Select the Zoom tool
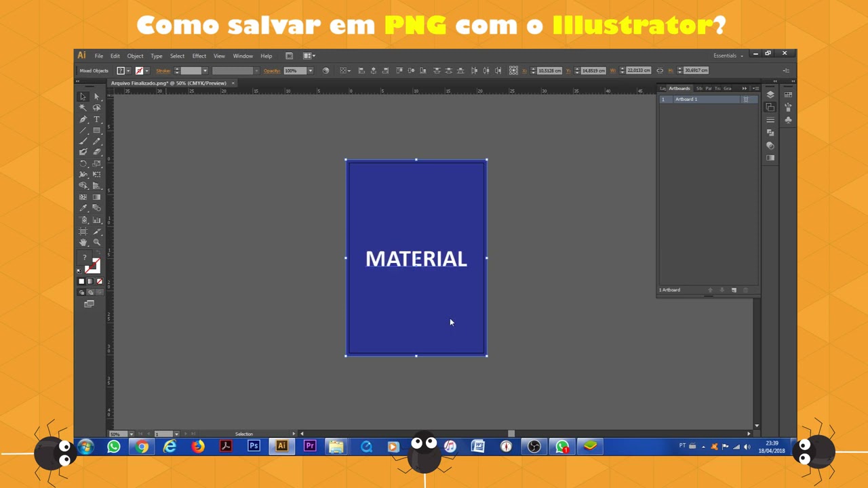 coord(96,242)
